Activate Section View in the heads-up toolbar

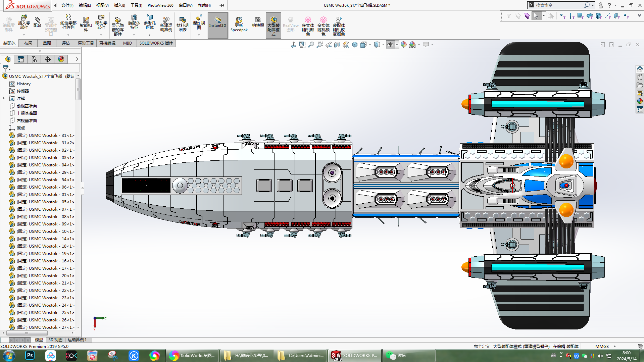point(337,45)
